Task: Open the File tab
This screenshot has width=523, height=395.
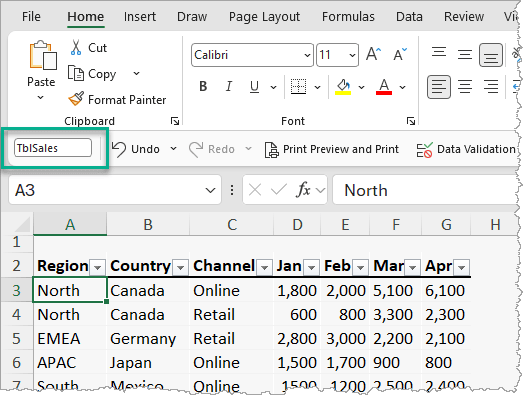Action: pyautogui.click(x=31, y=16)
